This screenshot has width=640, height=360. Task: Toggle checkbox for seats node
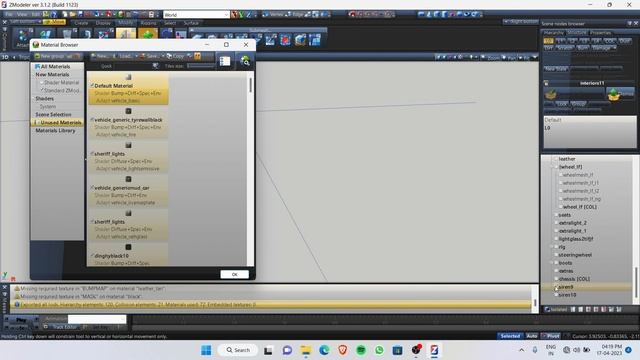pyautogui.click(x=556, y=215)
